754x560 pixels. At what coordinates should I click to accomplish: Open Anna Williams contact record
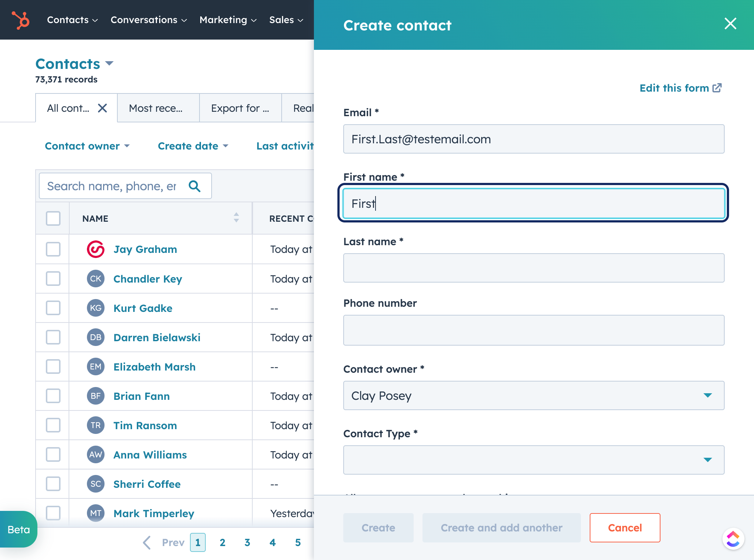pos(150,455)
